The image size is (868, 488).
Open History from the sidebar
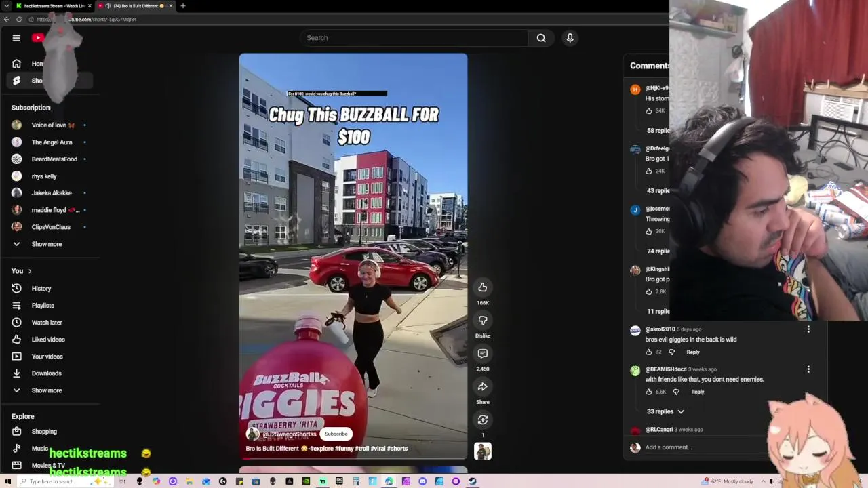[41, 289]
